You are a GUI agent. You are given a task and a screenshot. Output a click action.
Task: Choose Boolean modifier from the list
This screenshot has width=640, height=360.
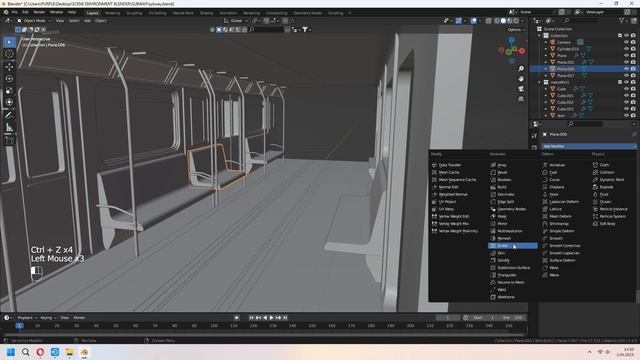point(513,180)
